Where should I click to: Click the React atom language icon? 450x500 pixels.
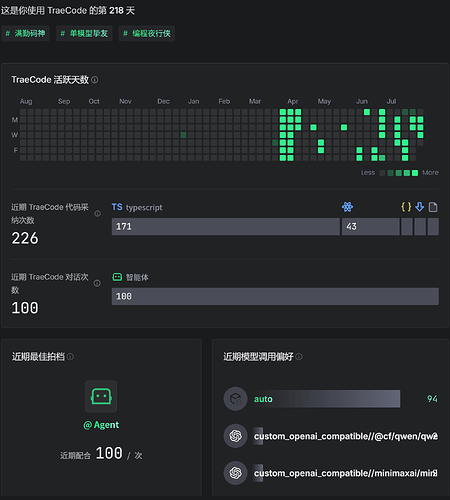[347, 207]
